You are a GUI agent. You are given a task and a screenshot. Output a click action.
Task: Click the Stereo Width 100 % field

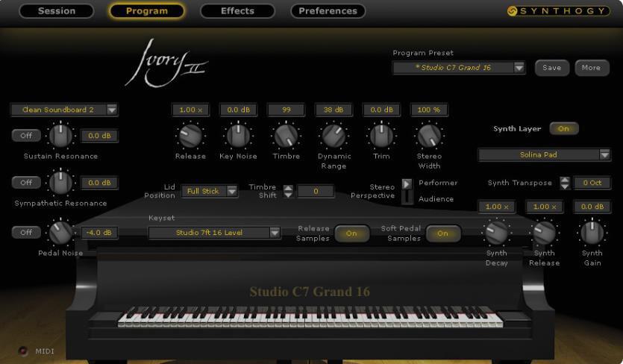pos(429,110)
